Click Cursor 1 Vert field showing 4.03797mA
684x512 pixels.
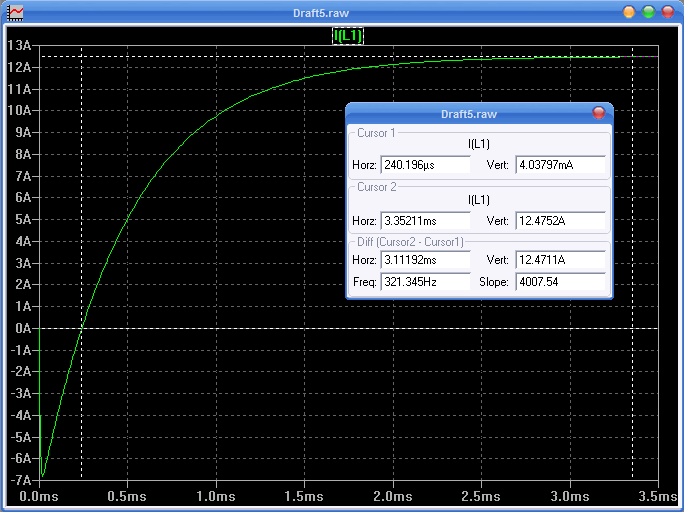click(560, 165)
